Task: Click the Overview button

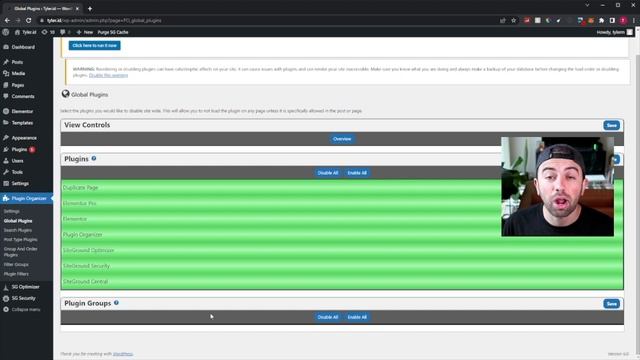Action: (x=342, y=139)
